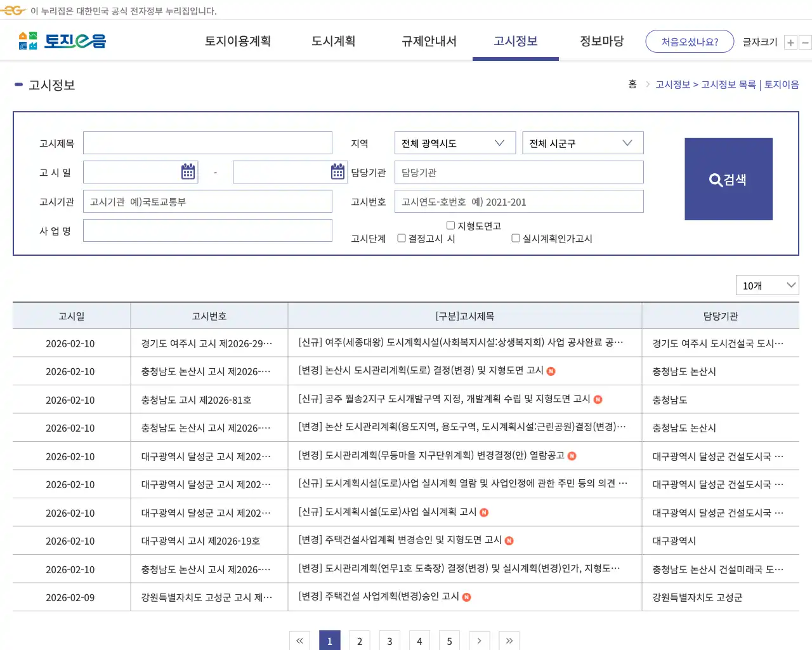Decrease font size with the minus icon
The image size is (812, 650).
pyautogui.click(x=805, y=42)
